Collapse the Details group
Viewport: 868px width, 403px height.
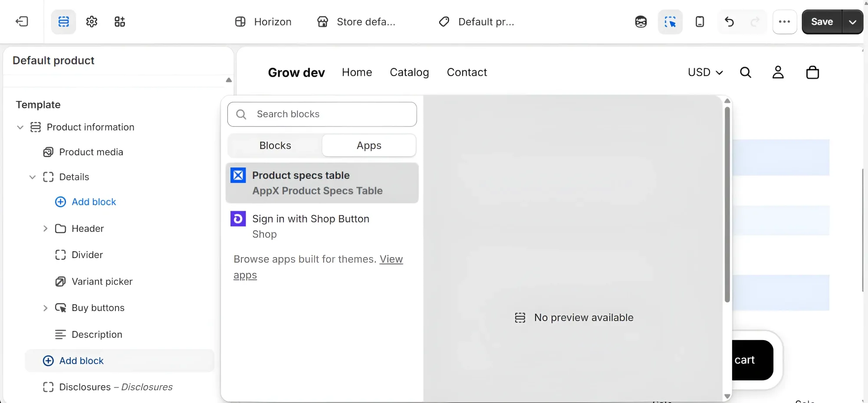33,177
